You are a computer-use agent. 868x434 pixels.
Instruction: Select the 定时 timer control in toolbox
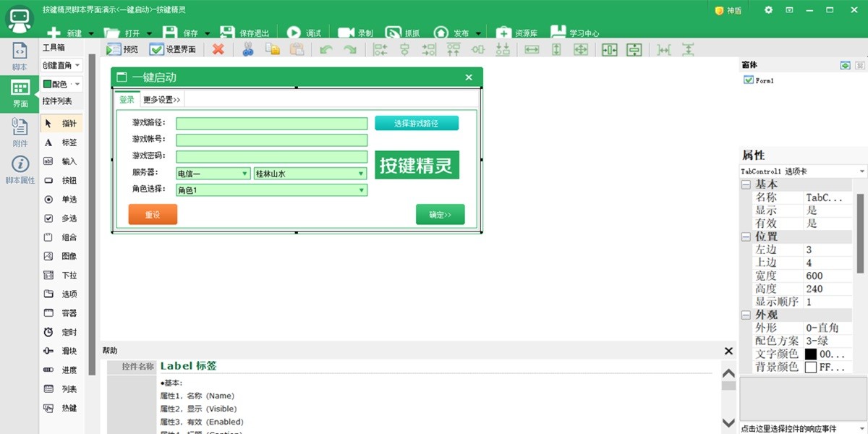[61, 332]
